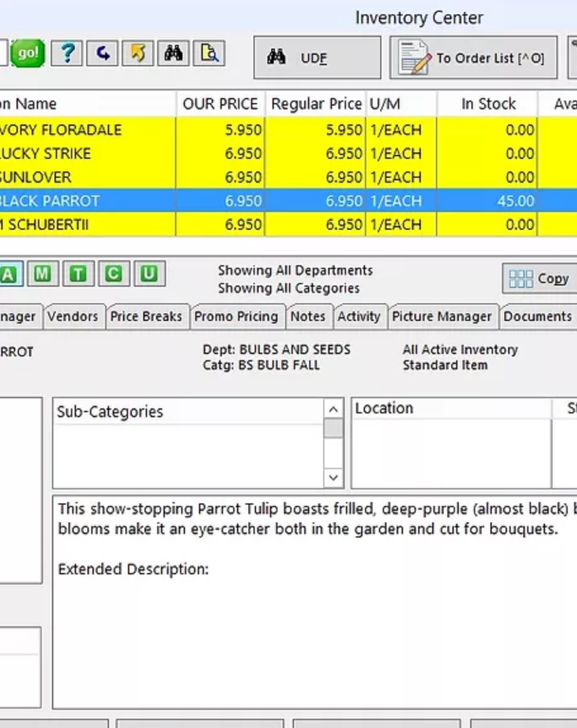
Task: Toggle the green M filter button
Action: tap(42, 274)
